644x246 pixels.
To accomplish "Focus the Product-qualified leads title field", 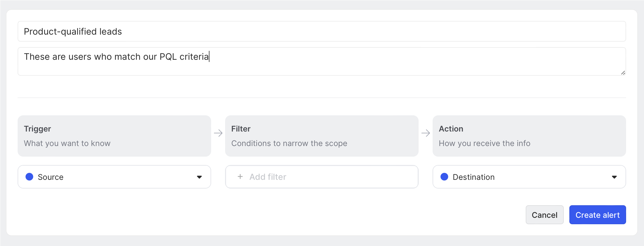I will tap(322, 32).
